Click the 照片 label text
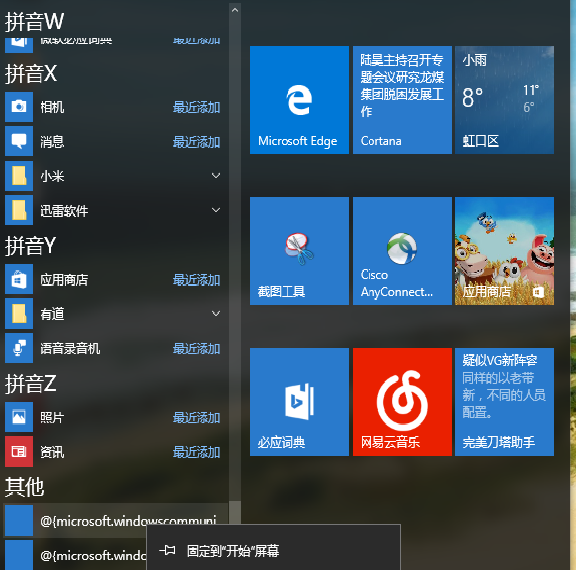Screen dimensions: 576x570 tap(52, 418)
